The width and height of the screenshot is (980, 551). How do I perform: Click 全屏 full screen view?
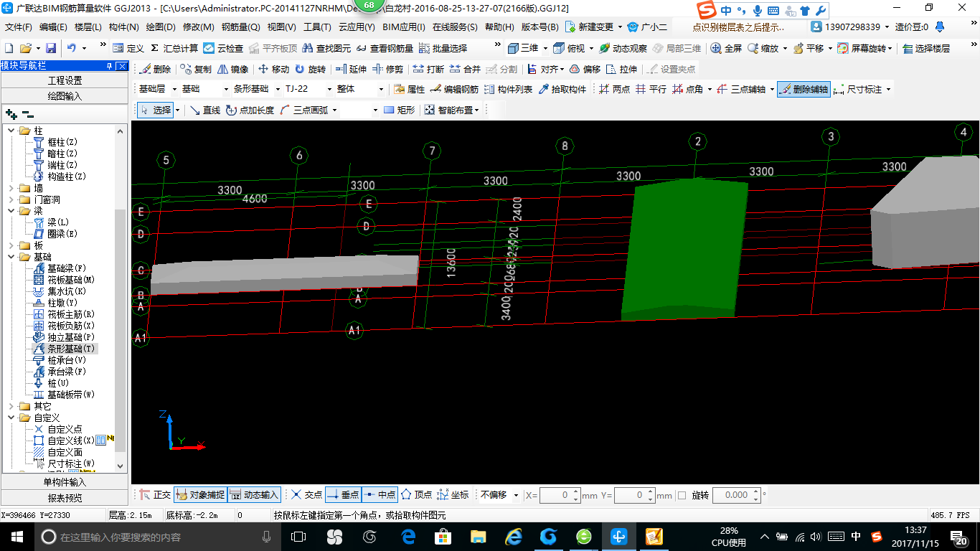(726, 48)
